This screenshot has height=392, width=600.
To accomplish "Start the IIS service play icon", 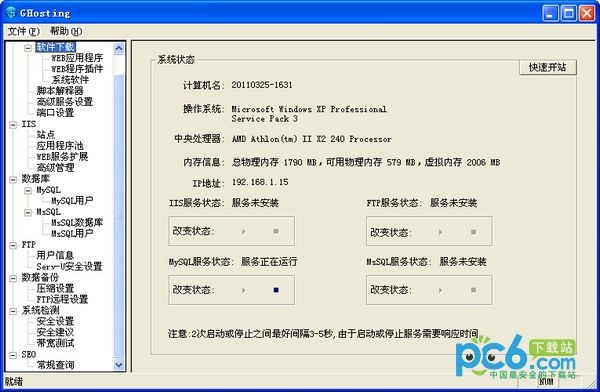I will [x=244, y=231].
